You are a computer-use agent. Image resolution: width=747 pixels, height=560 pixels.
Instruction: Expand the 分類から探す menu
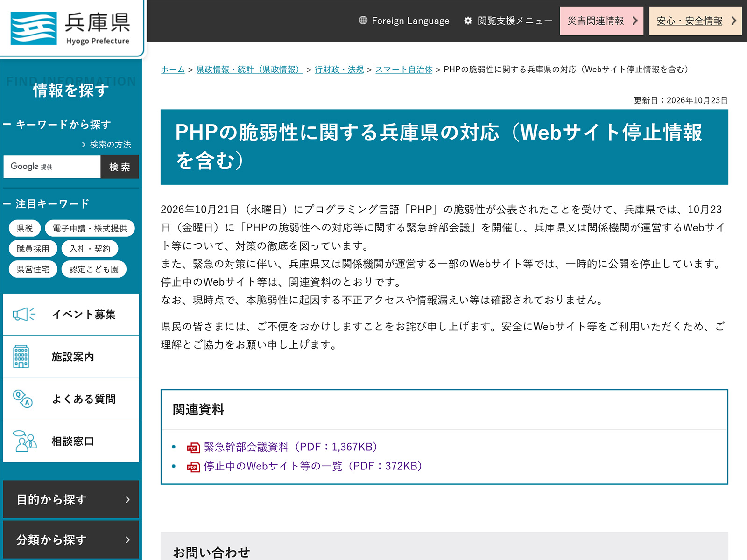tap(71, 539)
